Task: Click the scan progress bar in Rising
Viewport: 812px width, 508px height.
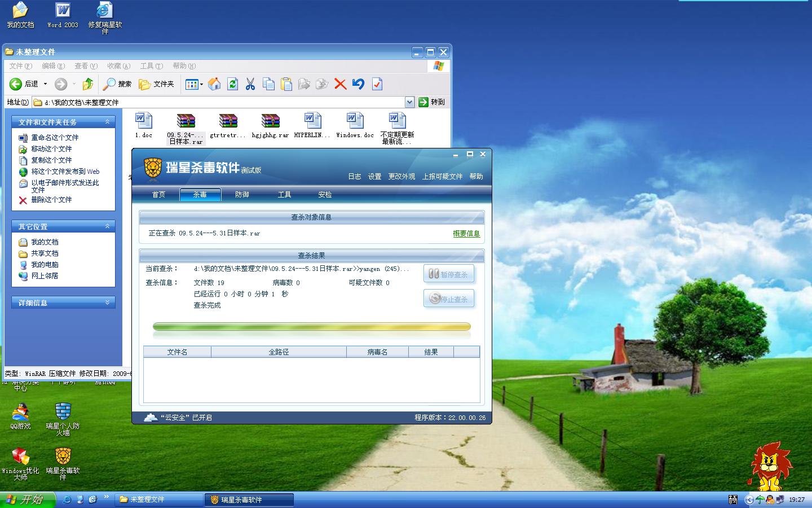Action: click(312, 327)
